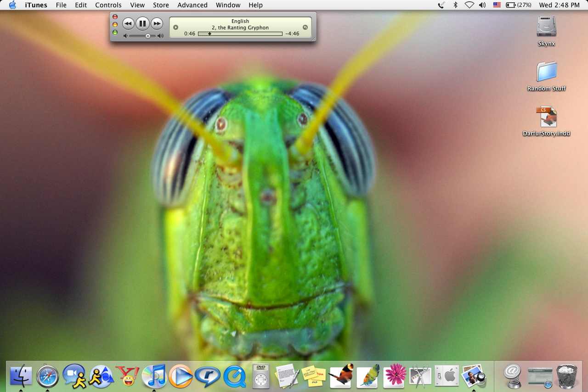Open Yahoo Messenger from the Dock
Screen dimensions: 588x392
tap(128, 376)
